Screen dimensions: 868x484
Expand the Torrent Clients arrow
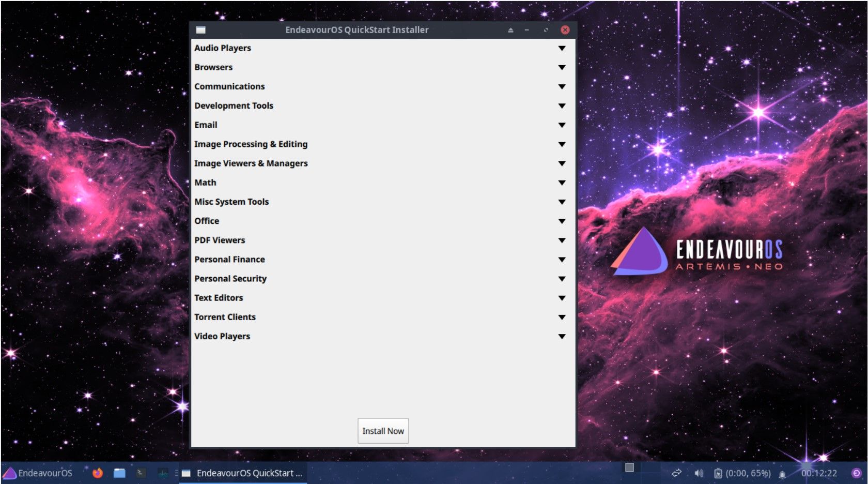tap(562, 317)
